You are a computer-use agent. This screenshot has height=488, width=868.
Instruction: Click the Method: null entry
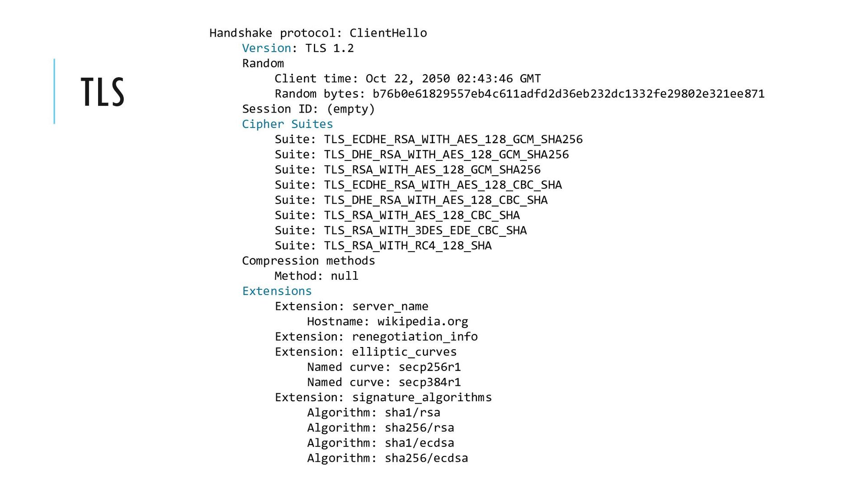click(316, 276)
